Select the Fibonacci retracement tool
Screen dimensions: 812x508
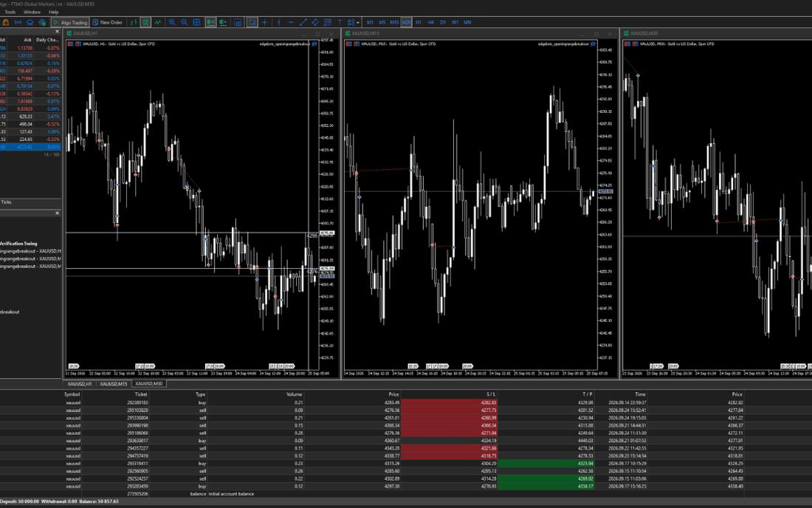(x=327, y=22)
